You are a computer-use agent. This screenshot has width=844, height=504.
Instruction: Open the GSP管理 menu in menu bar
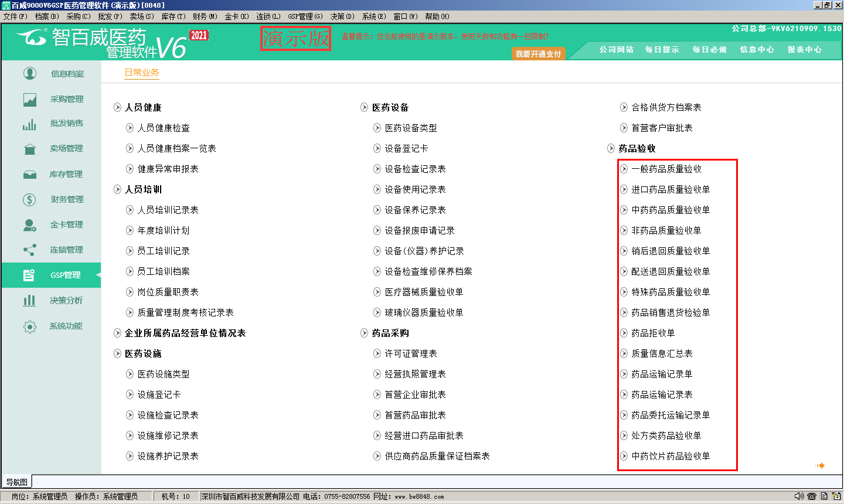pos(305,16)
